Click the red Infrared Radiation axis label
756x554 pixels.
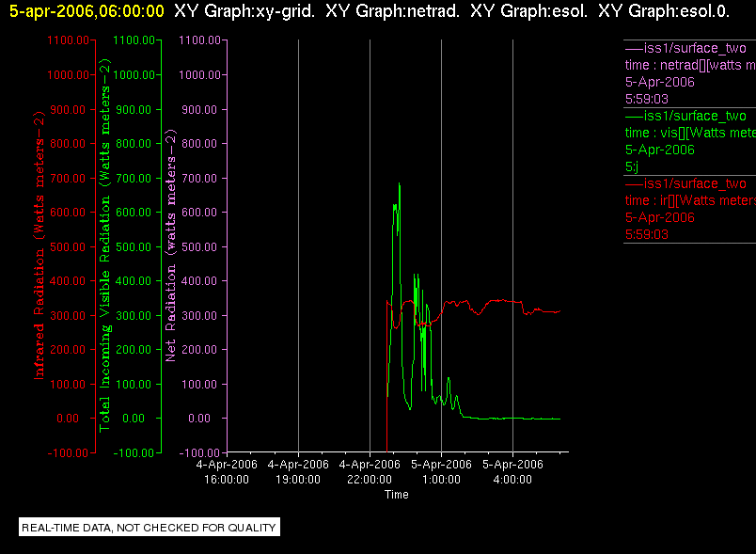coord(39,245)
